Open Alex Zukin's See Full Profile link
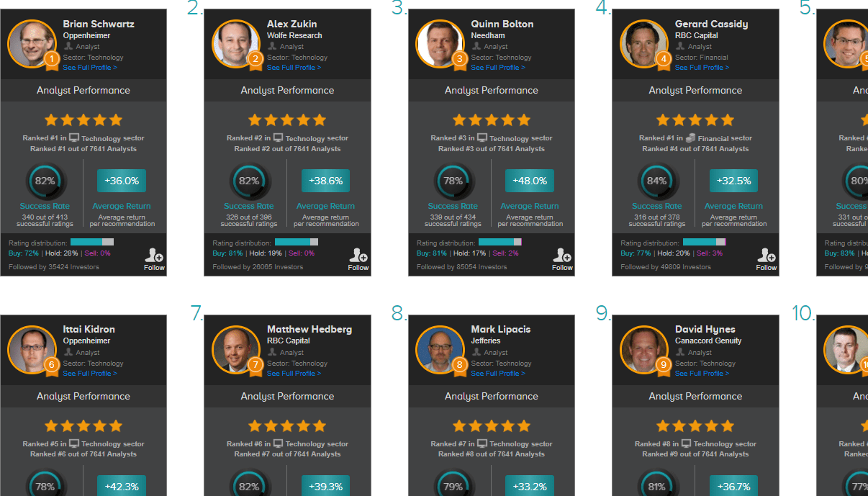This screenshot has height=496, width=868. 294,68
